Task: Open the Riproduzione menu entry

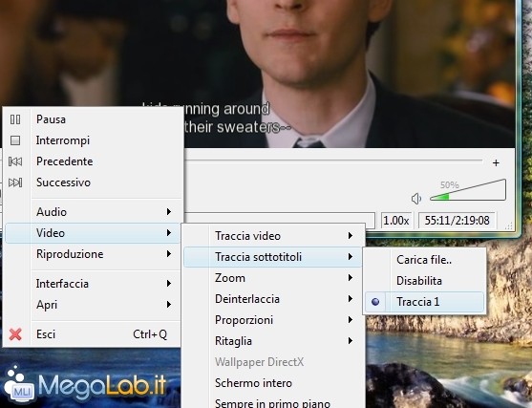Action: click(93, 254)
